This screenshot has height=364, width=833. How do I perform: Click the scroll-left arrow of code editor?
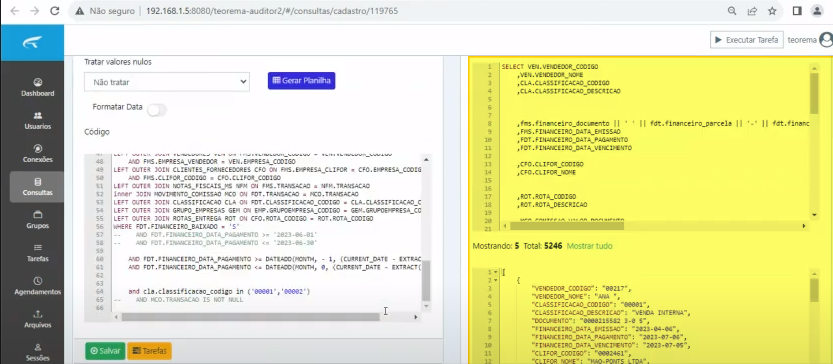(x=117, y=317)
